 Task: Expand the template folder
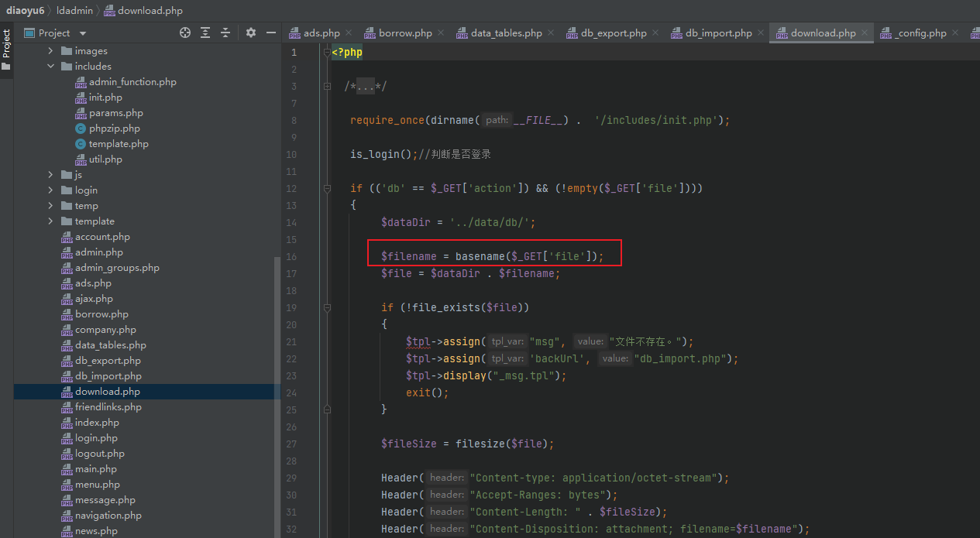pyautogui.click(x=51, y=221)
